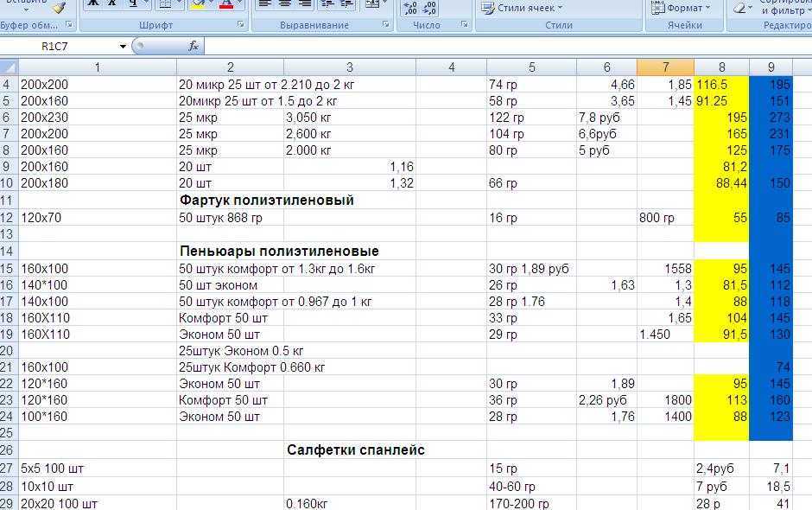Click cell 0.160кг
Viewport: 812px width, 510px height.
click(350, 503)
